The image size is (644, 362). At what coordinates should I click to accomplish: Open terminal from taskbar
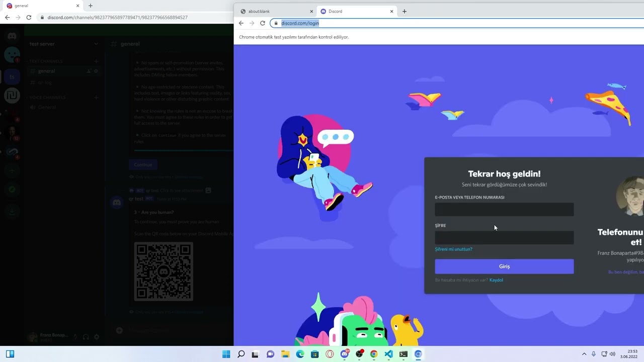click(404, 354)
